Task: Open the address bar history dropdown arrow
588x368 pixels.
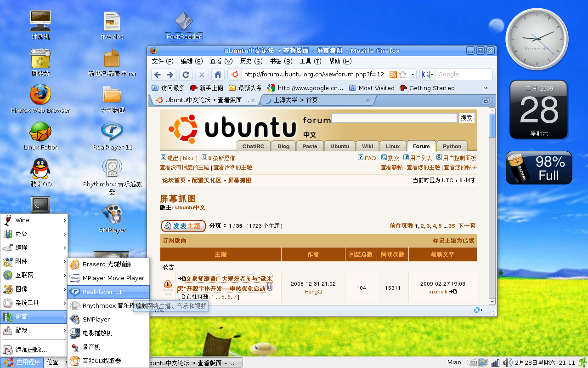Action: 413,75
